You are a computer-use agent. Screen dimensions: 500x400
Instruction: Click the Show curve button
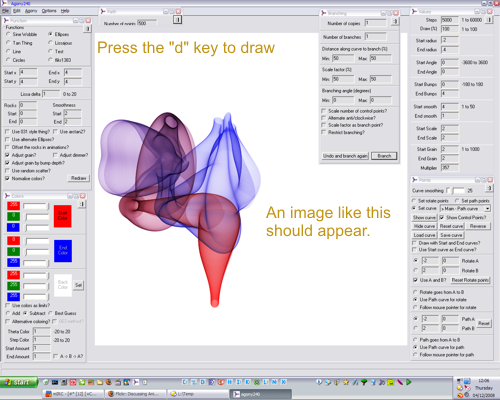click(424, 218)
